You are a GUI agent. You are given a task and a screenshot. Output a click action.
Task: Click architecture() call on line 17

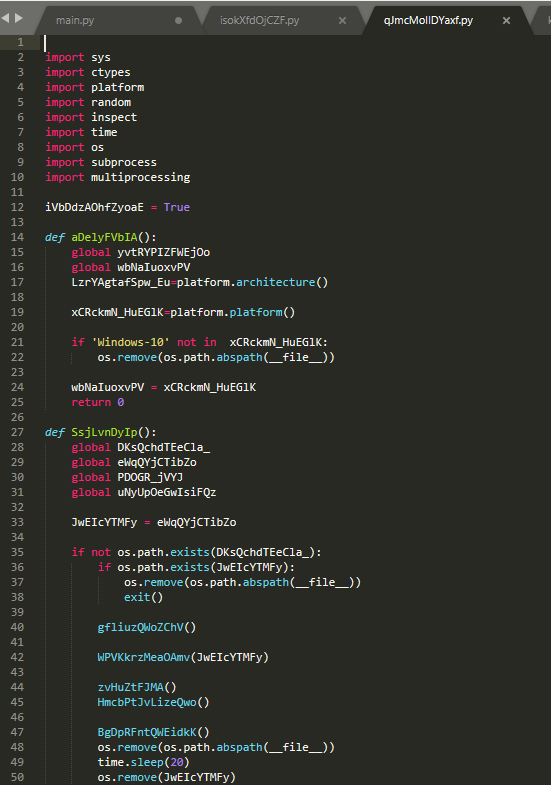(x=282, y=282)
